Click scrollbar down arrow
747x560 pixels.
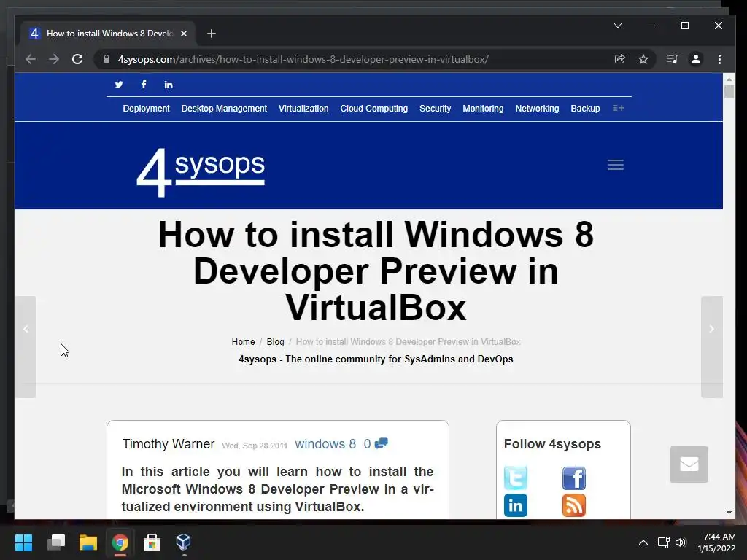[x=729, y=513]
